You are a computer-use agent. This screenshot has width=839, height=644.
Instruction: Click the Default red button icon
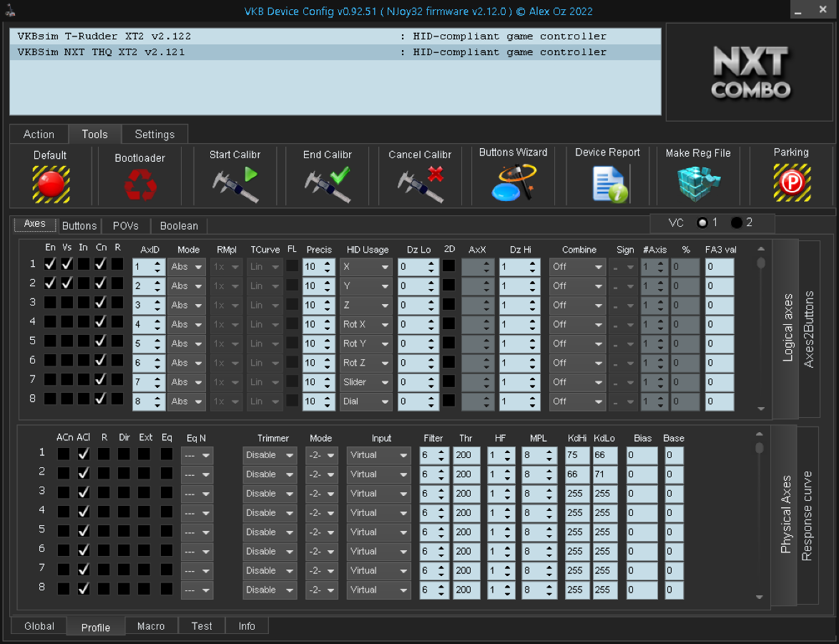tap(51, 184)
